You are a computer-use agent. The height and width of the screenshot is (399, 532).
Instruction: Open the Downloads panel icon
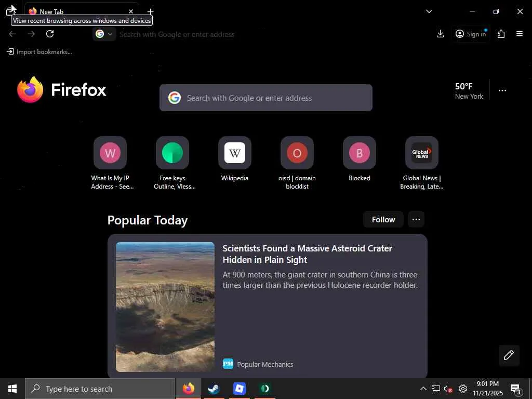coord(440,34)
